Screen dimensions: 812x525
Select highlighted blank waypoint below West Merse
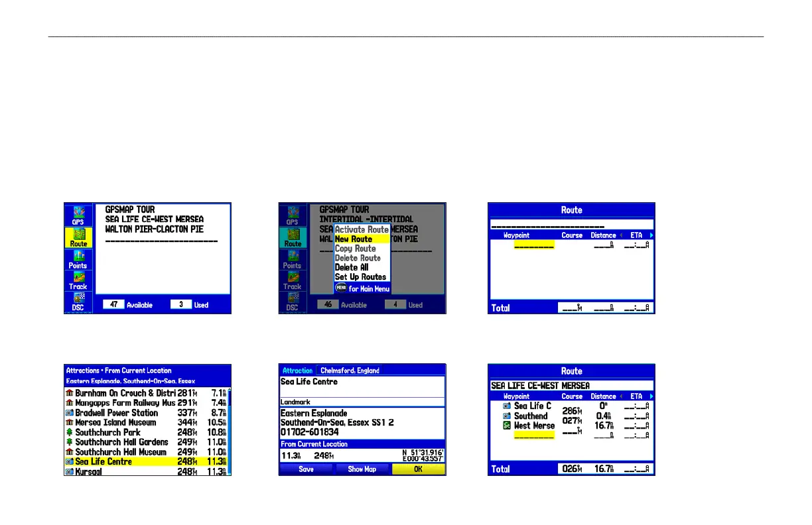[534, 436]
